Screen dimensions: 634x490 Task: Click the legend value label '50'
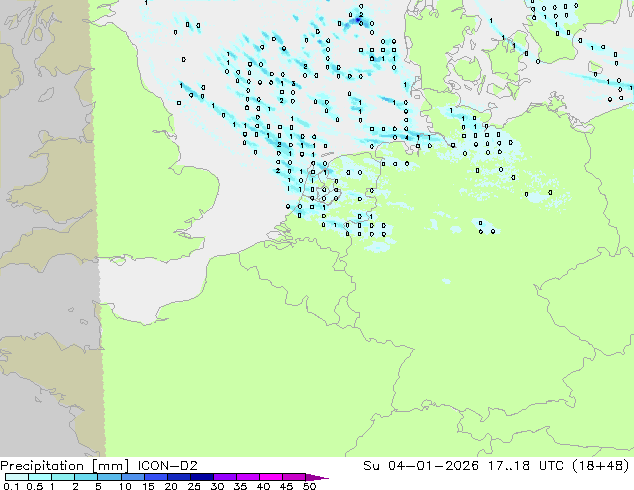click(x=309, y=486)
